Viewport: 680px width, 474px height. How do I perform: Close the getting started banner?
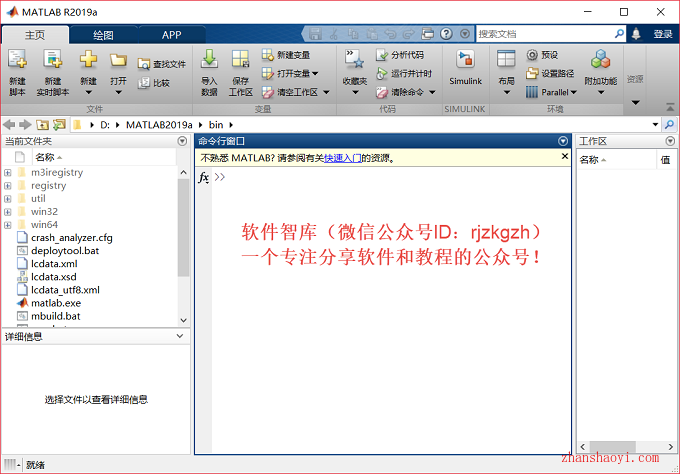[x=565, y=156]
